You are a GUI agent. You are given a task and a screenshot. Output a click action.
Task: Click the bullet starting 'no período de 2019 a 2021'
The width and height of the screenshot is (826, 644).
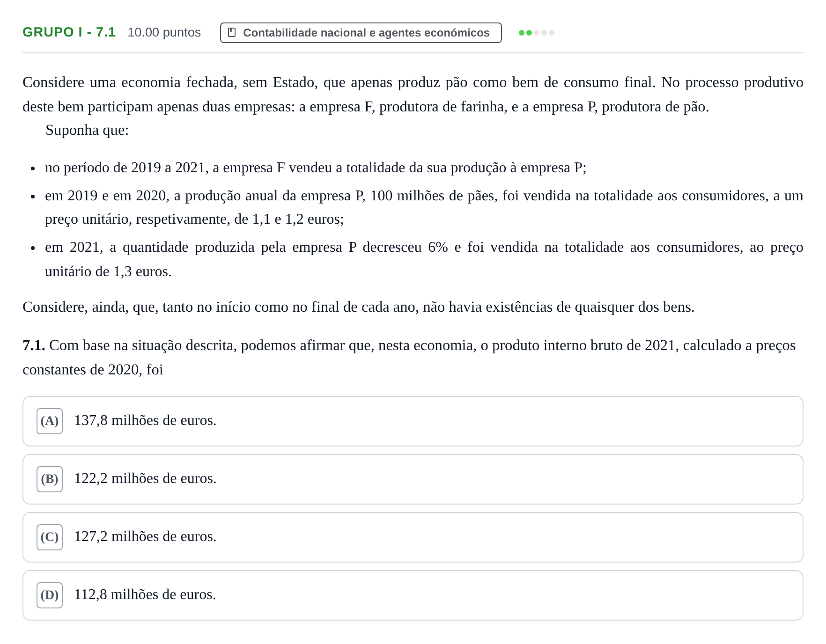point(316,168)
